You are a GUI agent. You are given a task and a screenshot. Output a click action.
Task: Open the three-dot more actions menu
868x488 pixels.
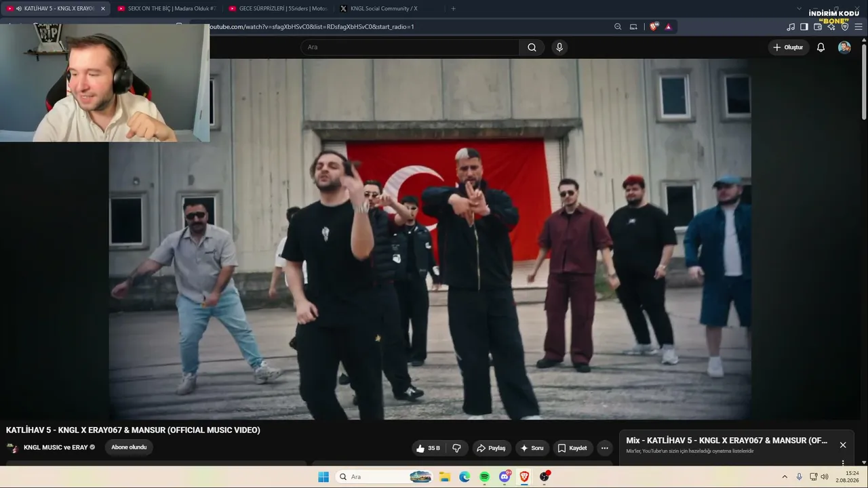[605, 448]
